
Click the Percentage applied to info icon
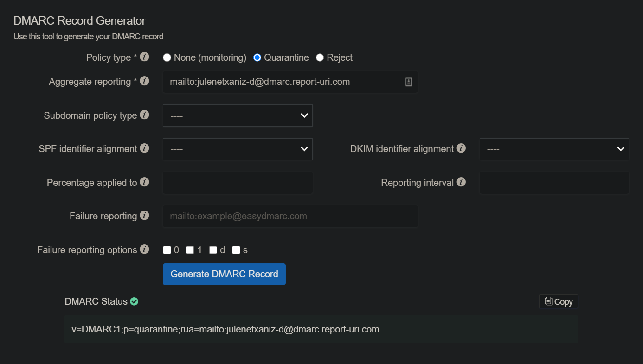coord(144,182)
